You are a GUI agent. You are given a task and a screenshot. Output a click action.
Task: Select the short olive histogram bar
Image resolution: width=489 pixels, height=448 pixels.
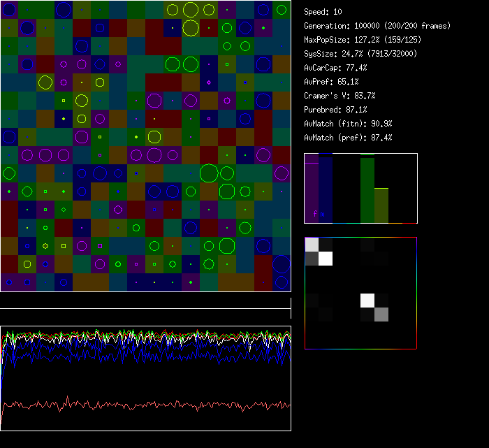point(381,205)
